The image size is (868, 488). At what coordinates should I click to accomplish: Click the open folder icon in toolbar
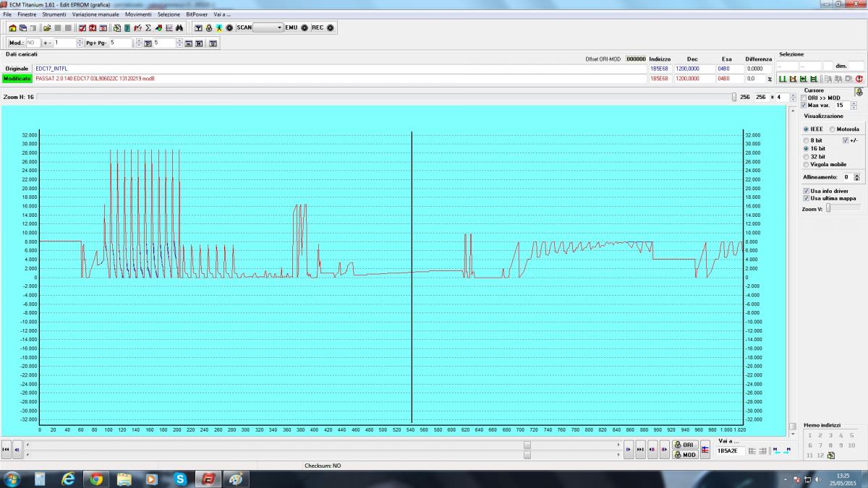click(x=46, y=27)
